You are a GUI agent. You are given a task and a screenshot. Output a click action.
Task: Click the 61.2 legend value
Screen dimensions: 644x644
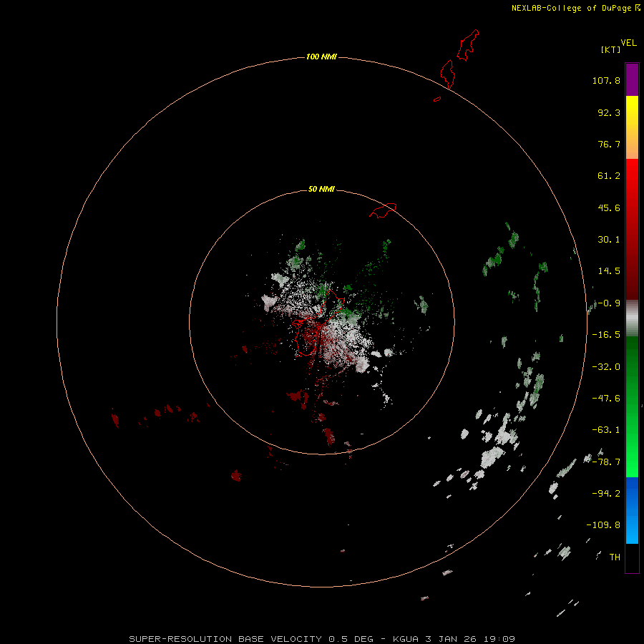click(x=609, y=176)
